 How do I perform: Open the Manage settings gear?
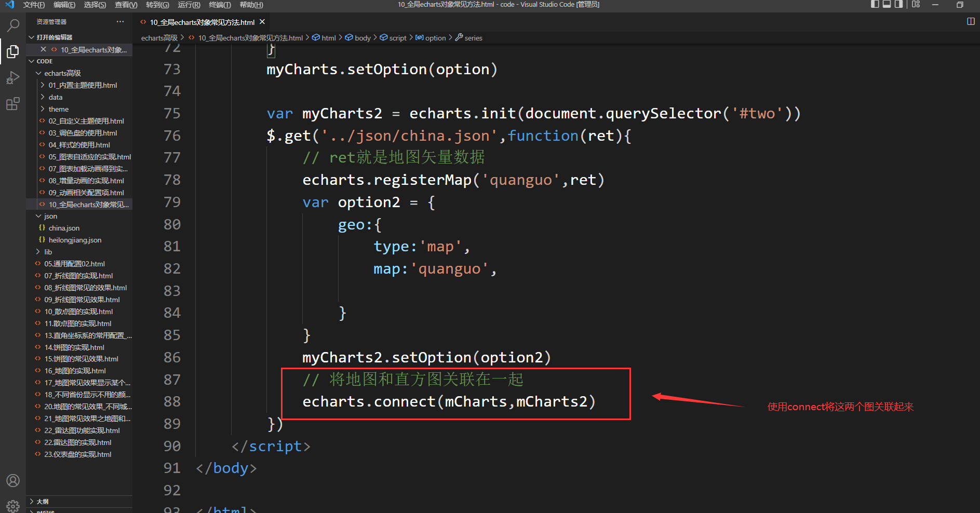[x=13, y=506]
